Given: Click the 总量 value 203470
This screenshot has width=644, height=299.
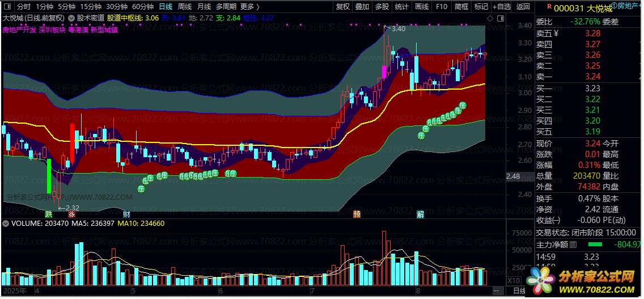Looking at the screenshot, I should click(x=587, y=176).
